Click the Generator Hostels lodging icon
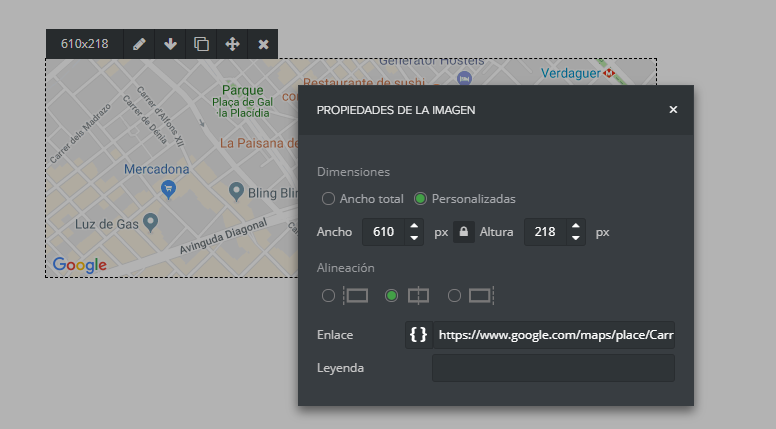The width and height of the screenshot is (776, 429). pos(464,78)
